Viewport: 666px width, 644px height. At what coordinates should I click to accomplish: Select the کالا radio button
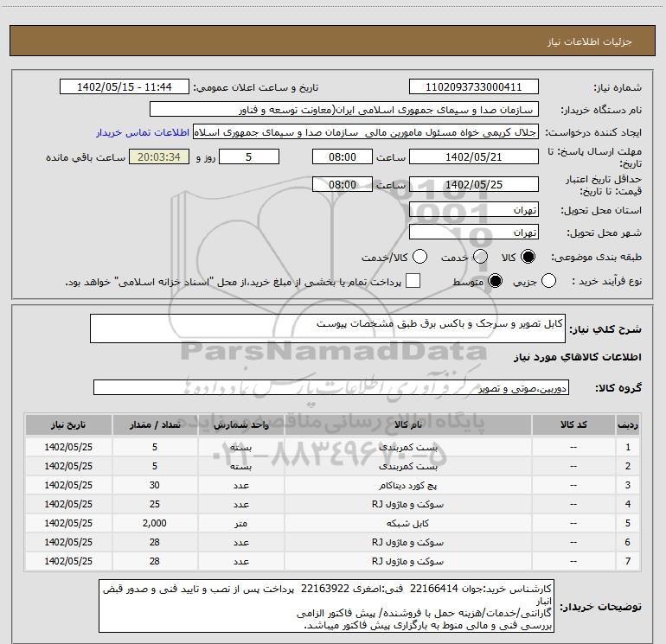(x=528, y=257)
